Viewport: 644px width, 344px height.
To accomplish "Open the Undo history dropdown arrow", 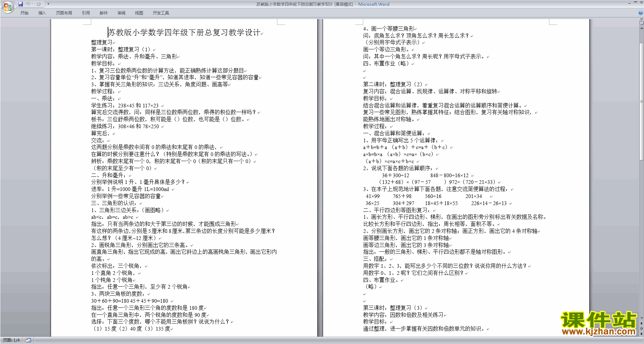I will [x=33, y=4].
